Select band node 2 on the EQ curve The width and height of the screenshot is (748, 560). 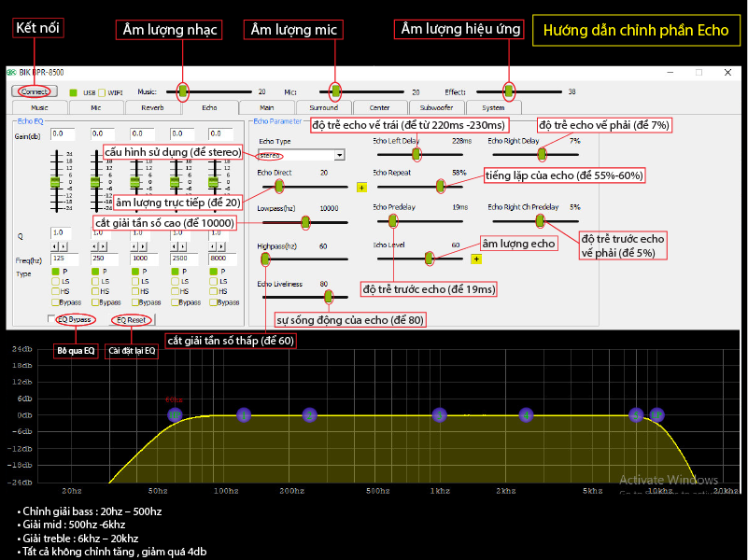[309, 415]
